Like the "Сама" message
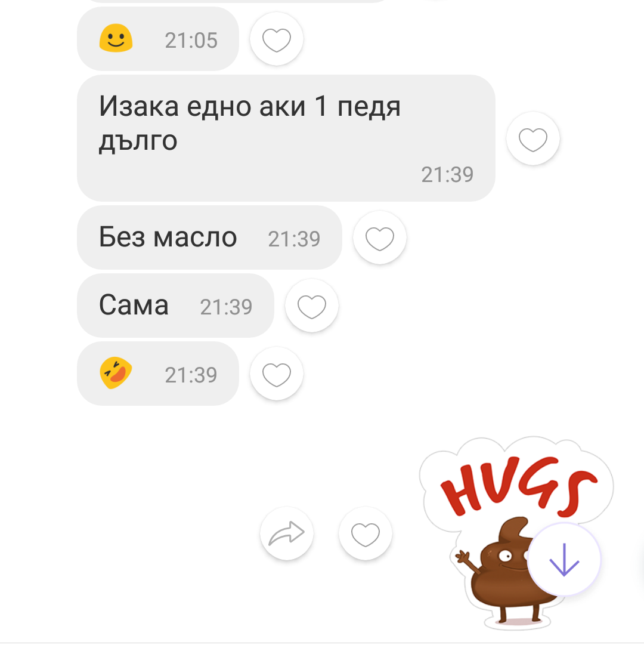The width and height of the screenshot is (644, 651). coord(312,306)
